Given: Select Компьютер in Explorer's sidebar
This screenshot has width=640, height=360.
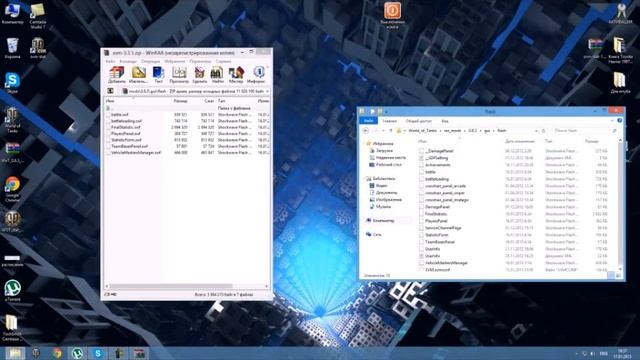Looking at the screenshot, I should point(383,220).
